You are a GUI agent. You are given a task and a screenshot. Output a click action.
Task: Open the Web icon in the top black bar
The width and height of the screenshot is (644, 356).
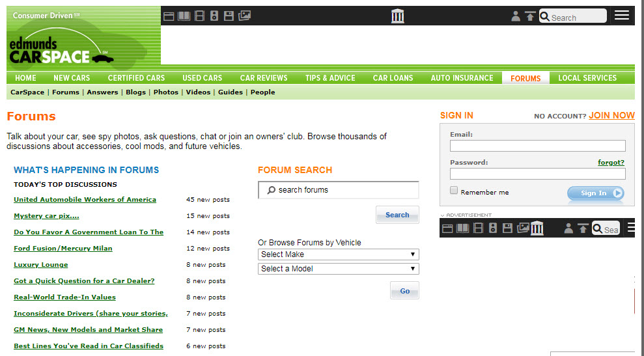[169, 16]
